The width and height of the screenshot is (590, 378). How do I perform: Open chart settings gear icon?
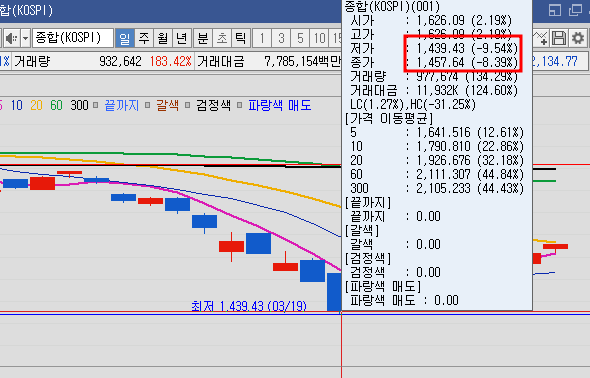(x=578, y=38)
